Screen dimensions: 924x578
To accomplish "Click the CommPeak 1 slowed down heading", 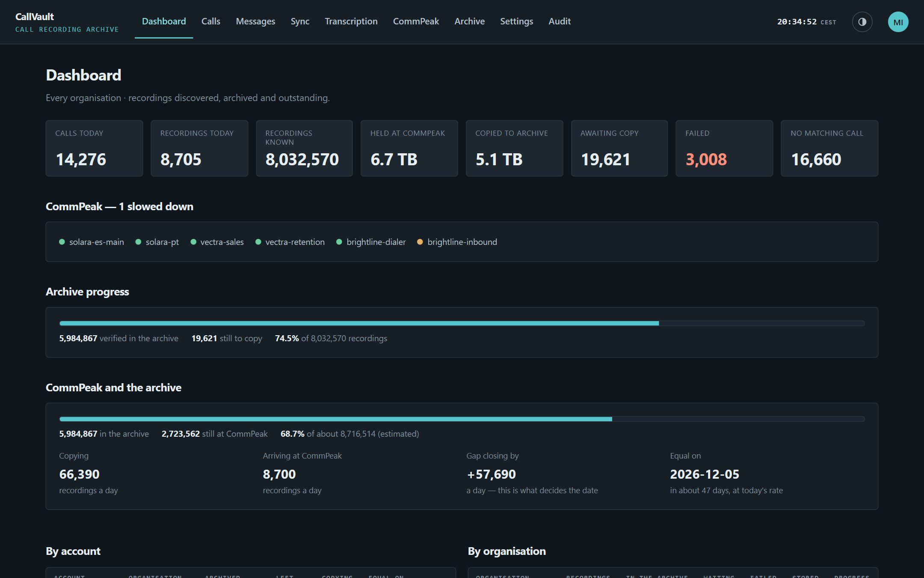I will (x=119, y=206).
